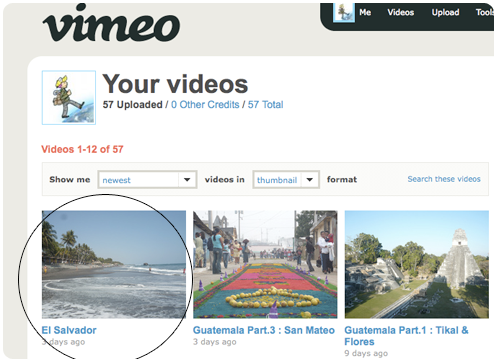Open the 57 Total link
Screen dimensions: 499x364
(x=265, y=105)
